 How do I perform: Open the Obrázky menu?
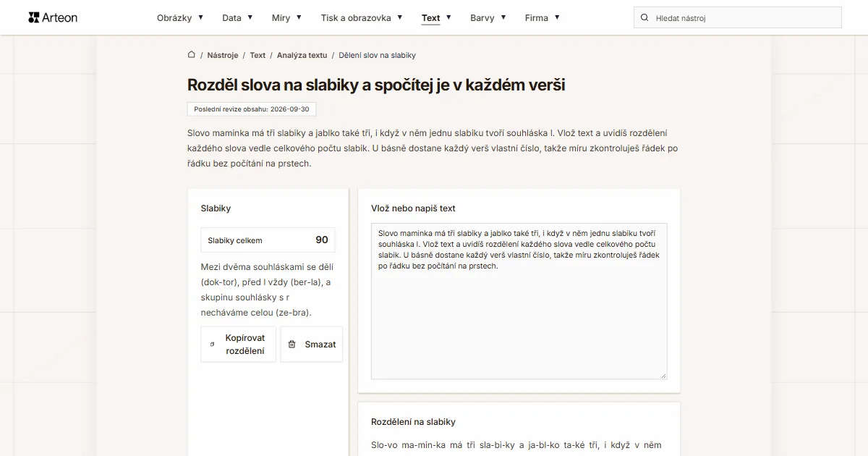tap(174, 17)
